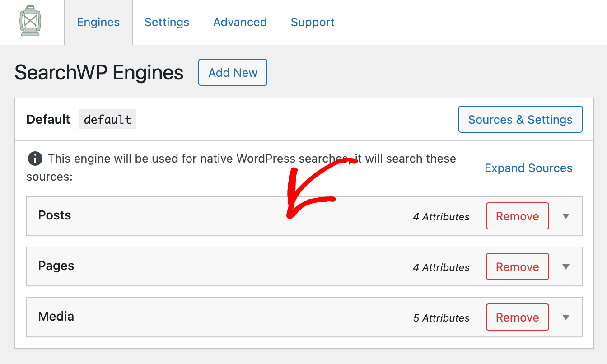This screenshot has height=364, width=607.
Task: Click the Add New engine button
Action: [233, 72]
